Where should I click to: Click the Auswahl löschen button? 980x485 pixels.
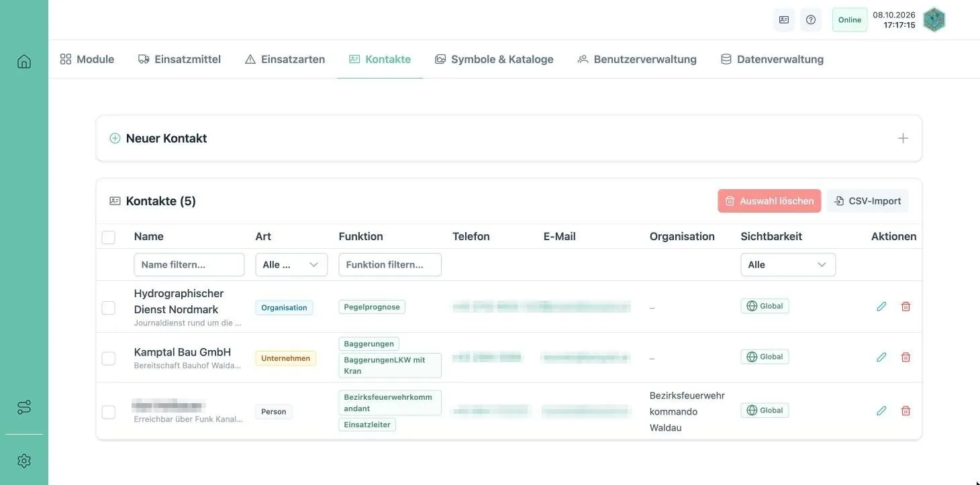[769, 201]
